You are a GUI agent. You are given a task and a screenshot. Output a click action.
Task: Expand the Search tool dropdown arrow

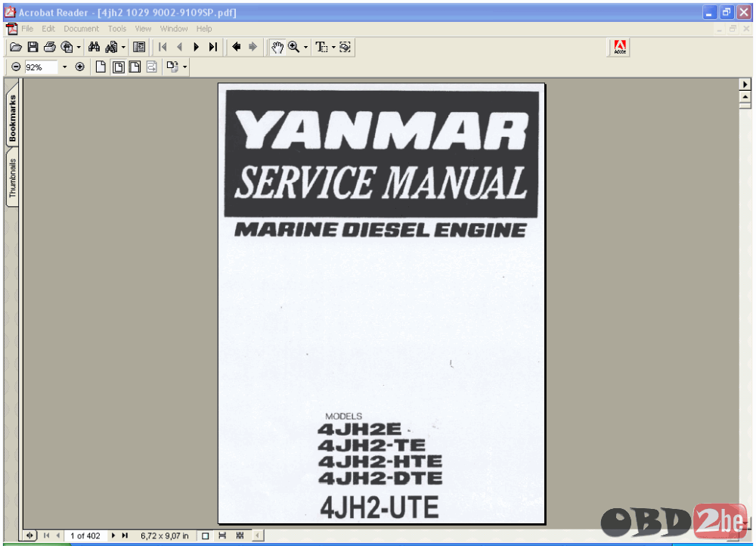pos(123,48)
